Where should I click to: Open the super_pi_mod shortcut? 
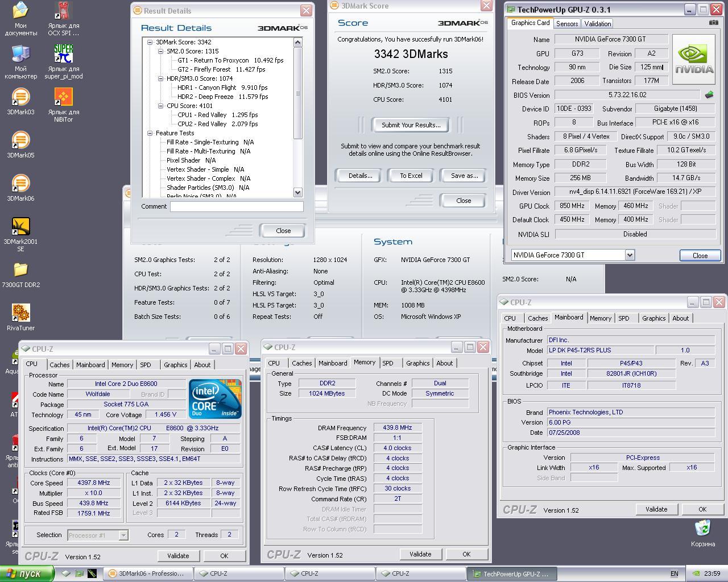click(x=63, y=54)
